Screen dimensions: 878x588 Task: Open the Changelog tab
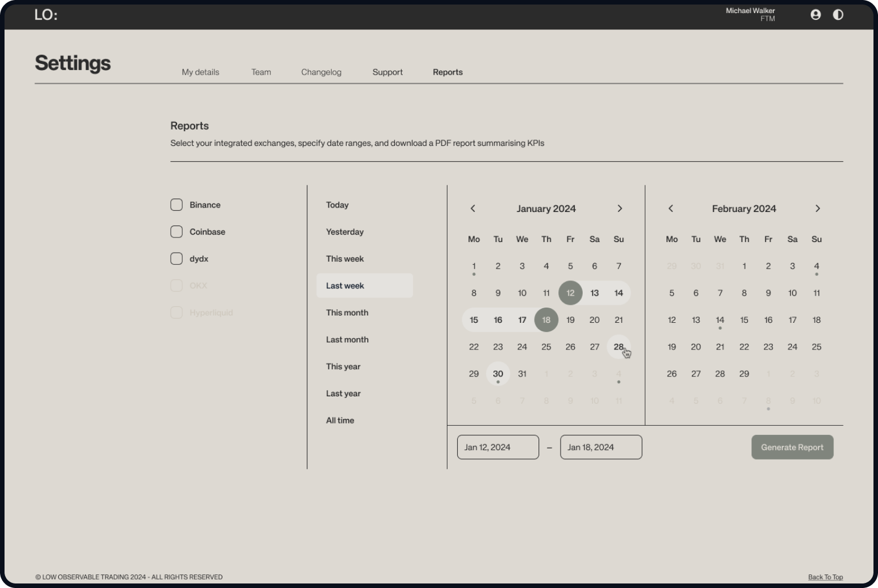[321, 72]
